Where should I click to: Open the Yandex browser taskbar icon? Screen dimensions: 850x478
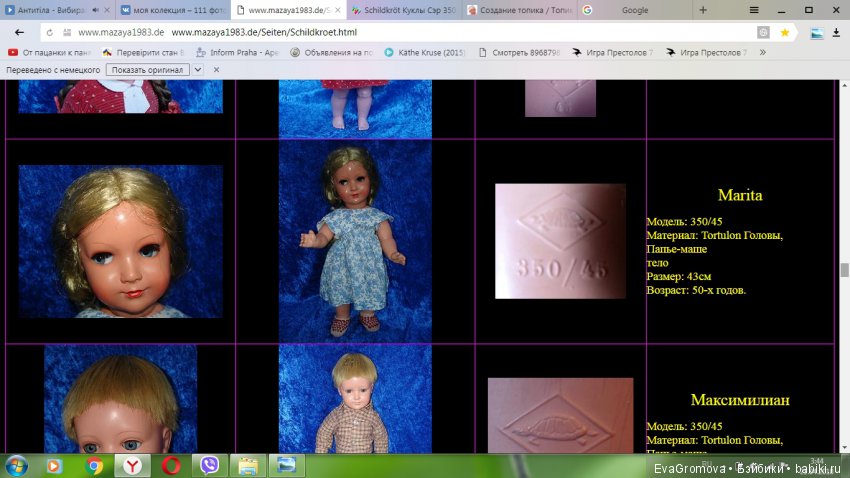pyautogui.click(x=132, y=465)
